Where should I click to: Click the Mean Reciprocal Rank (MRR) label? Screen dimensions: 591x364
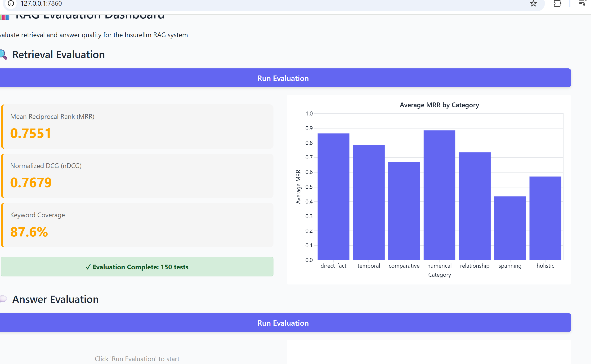[52, 116]
